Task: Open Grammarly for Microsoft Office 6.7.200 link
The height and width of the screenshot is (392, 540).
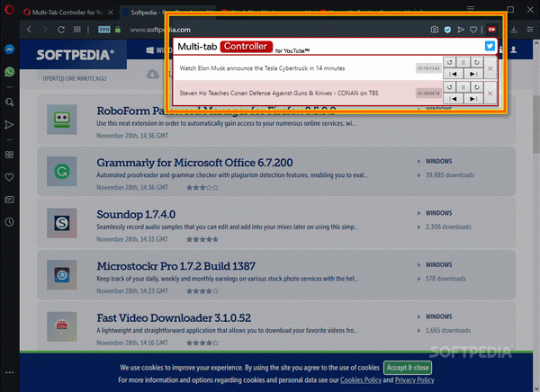Action: 194,163
